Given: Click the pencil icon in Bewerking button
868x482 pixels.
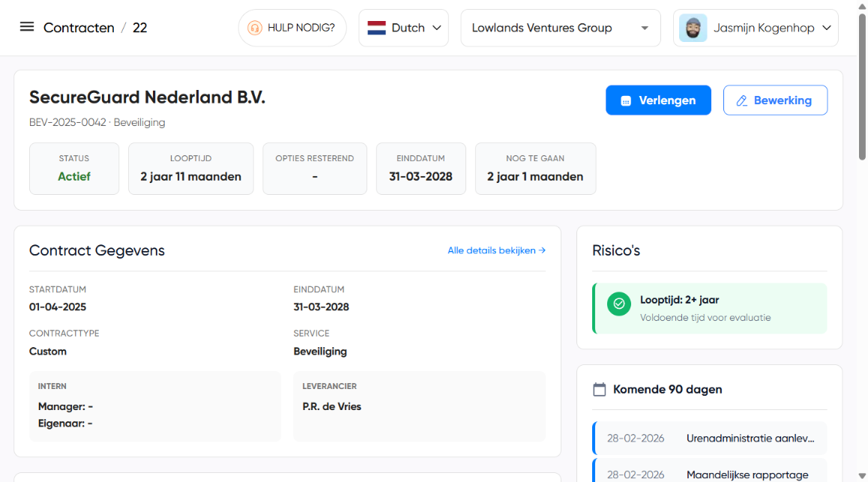Looking at the screenshot, I should click(x=742, y=100).
